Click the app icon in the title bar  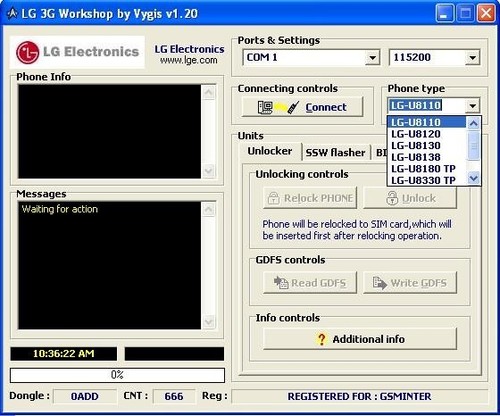pos(12,13)
